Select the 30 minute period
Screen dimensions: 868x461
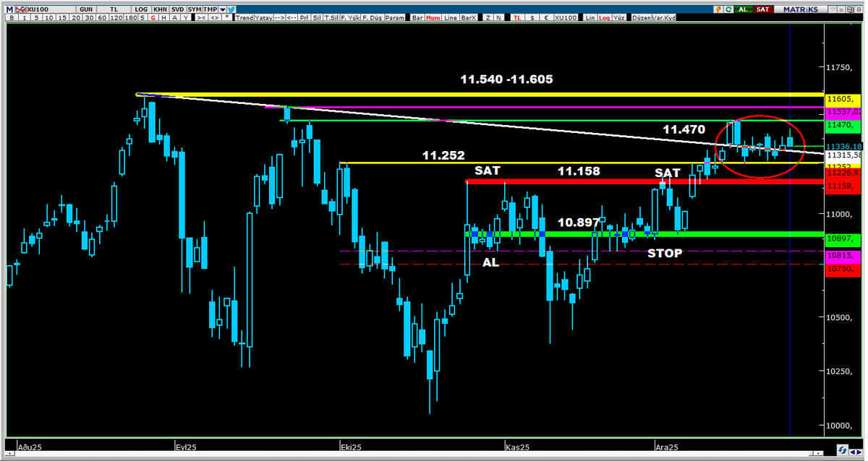point(89,17)
